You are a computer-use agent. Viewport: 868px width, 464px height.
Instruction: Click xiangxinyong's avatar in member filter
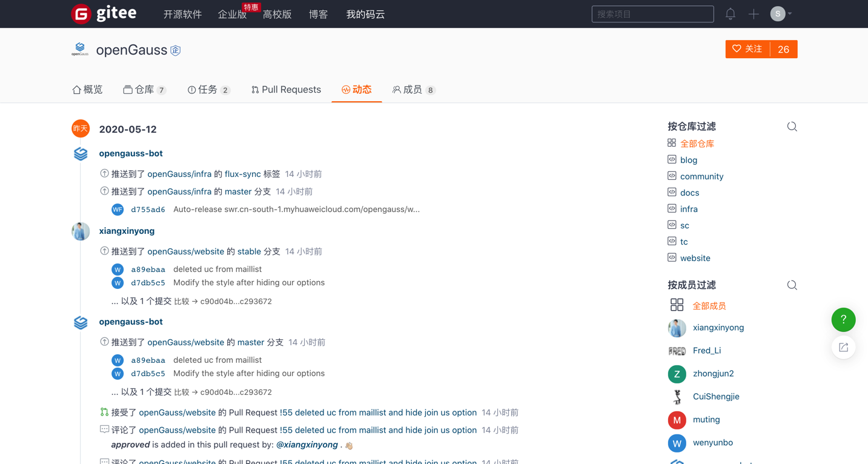pyautogui.click(x=677, y=328)
